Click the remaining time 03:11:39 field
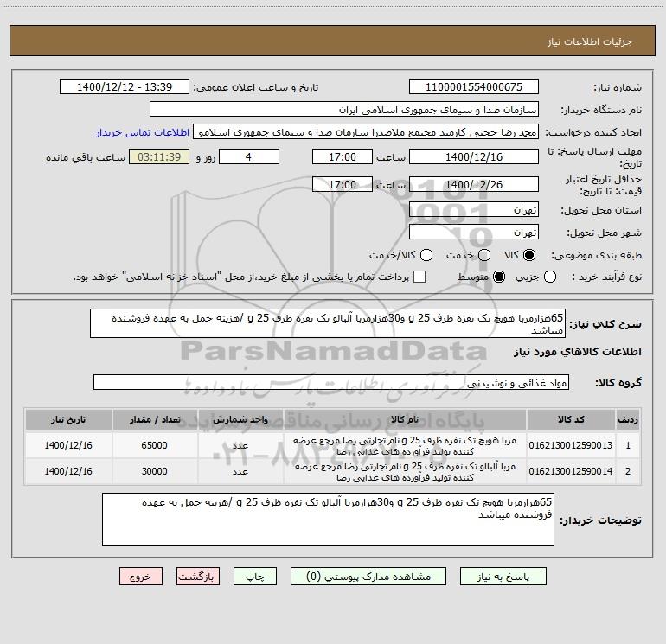The width and height of the screenshot is (666, 644). (x=159, y=157)
